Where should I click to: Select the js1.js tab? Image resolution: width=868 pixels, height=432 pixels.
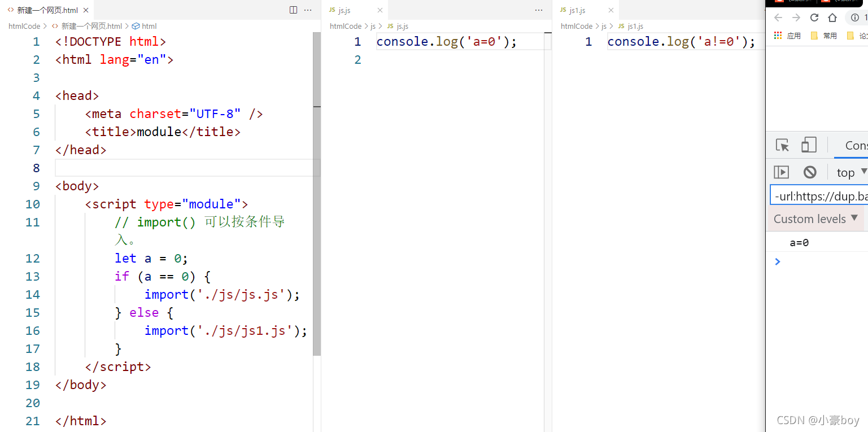click(586, 10)
